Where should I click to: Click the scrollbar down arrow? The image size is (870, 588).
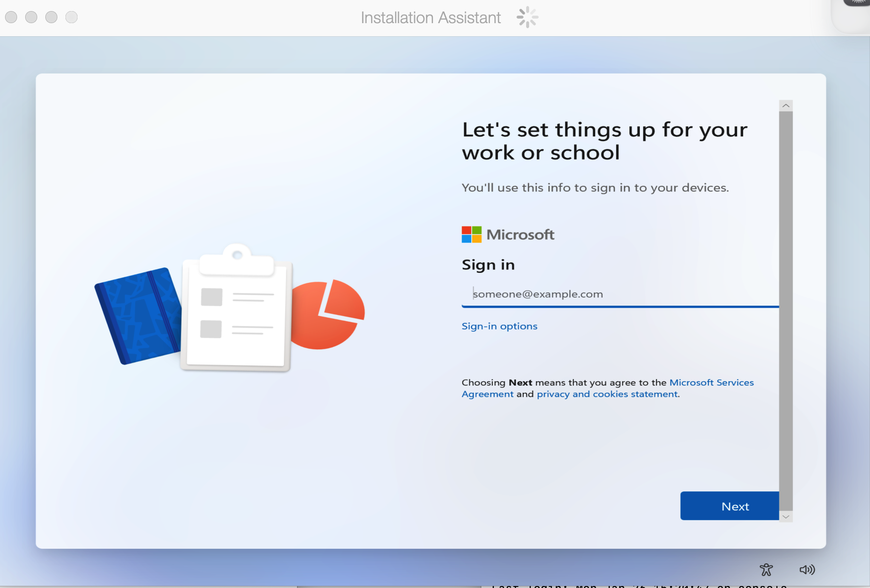click(785, 517)
